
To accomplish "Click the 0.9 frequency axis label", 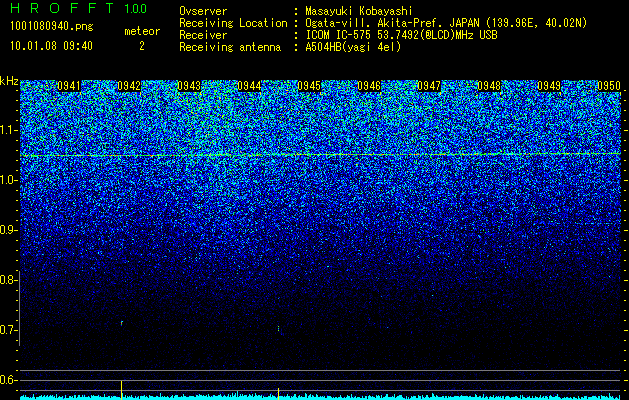I will tap(8, 230).
